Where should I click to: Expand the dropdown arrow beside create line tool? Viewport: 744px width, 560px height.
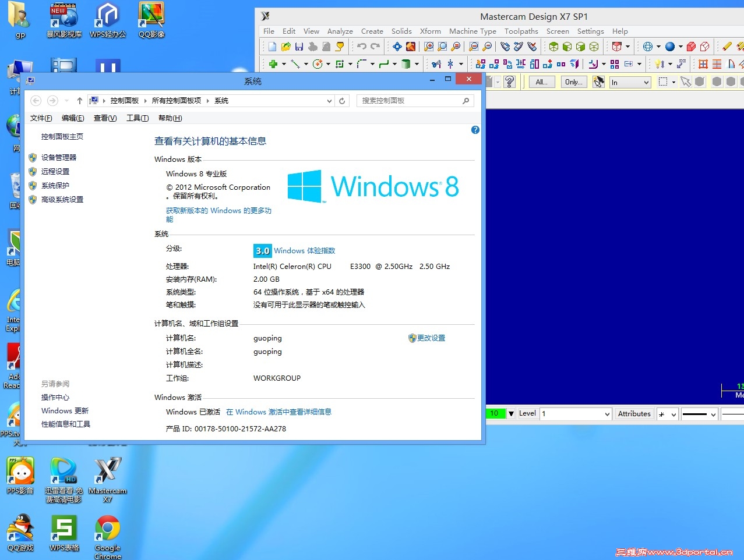(x=306, y=64)
